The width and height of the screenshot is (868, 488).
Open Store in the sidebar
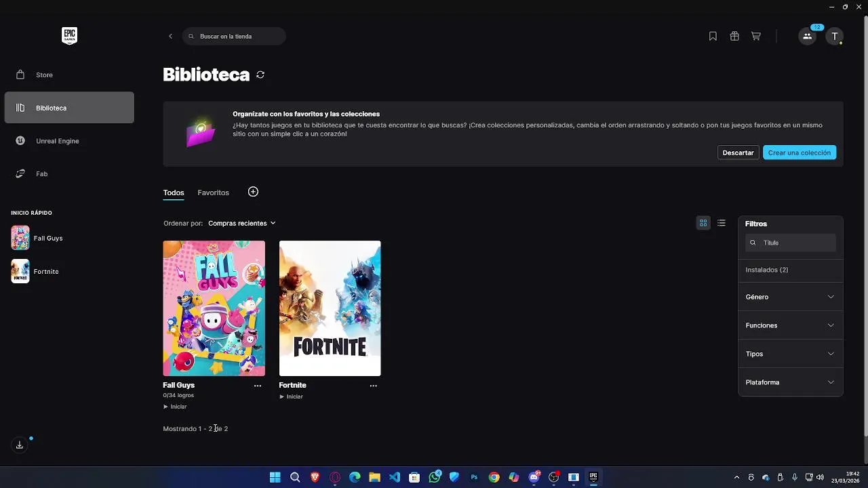69,75
